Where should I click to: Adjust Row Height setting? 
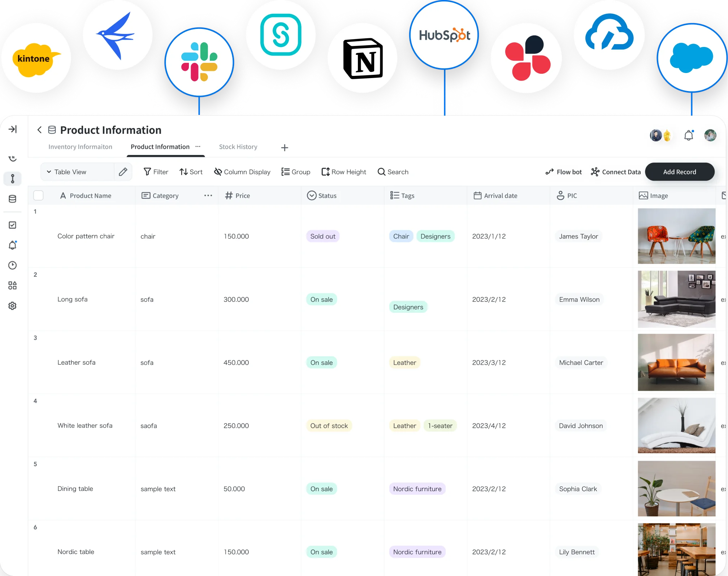point(344,172)
